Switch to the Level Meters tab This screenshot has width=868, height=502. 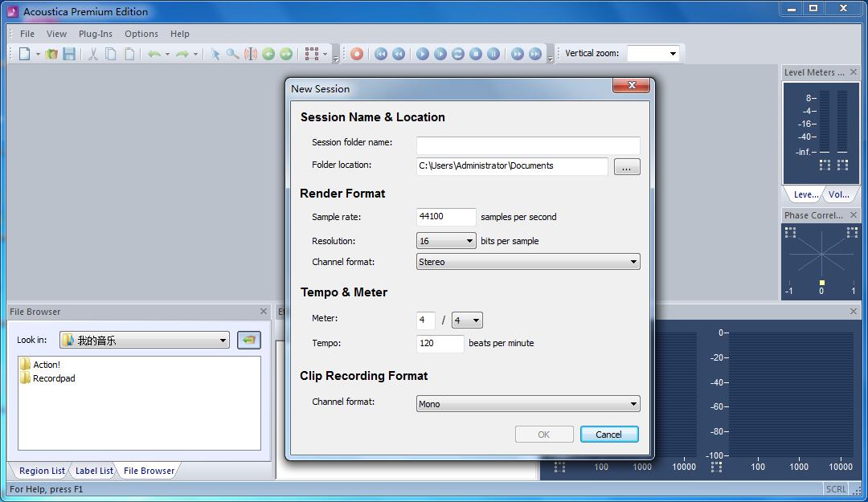[x=805, y=194]
